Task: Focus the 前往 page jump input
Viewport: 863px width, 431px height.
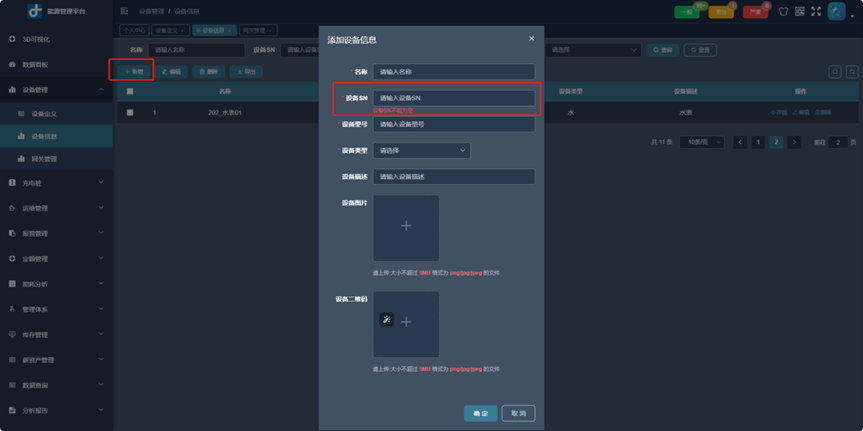Action: click(x=838, y=142)
